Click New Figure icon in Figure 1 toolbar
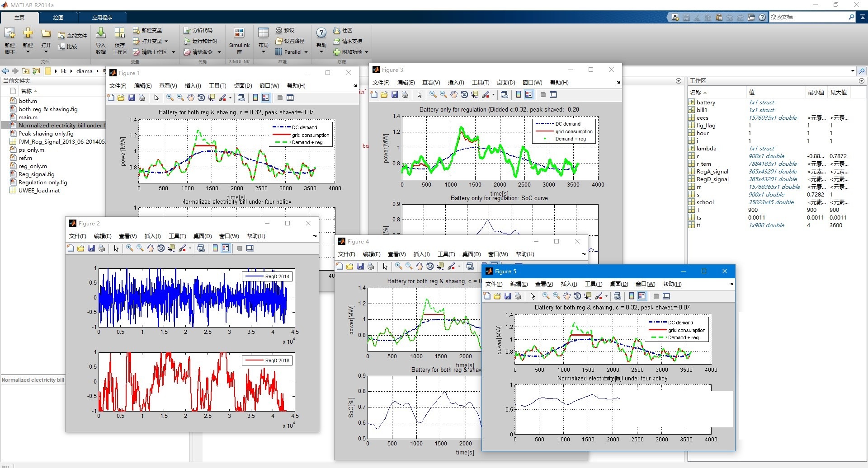Viewport: 868px width, 468px height. [x=111, y=98]
